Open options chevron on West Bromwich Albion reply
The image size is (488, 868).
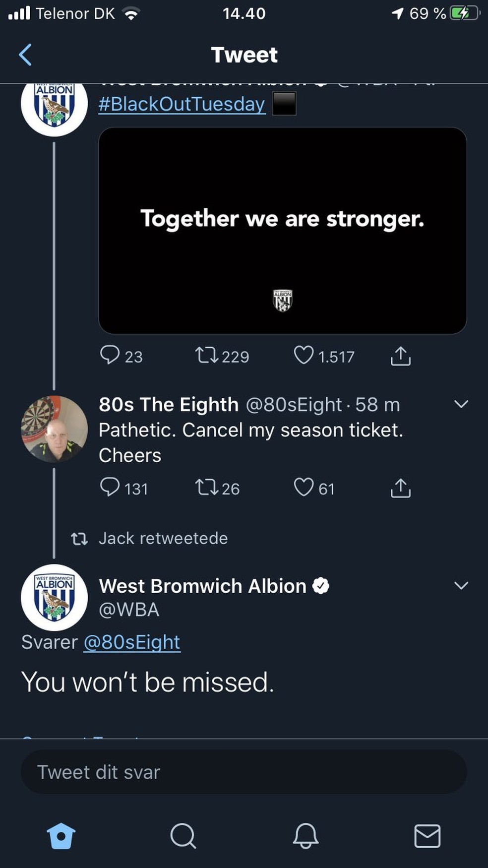[461, 585]
